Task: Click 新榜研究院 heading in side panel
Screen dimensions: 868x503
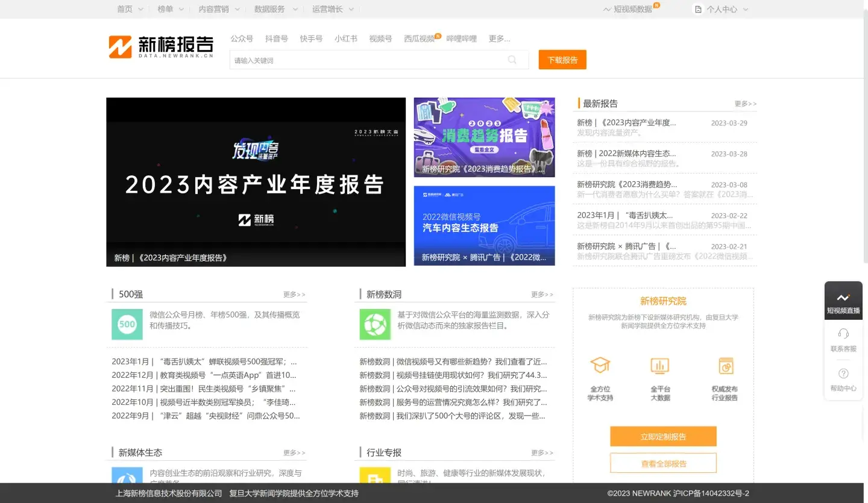Action: [x=663, y=301]
